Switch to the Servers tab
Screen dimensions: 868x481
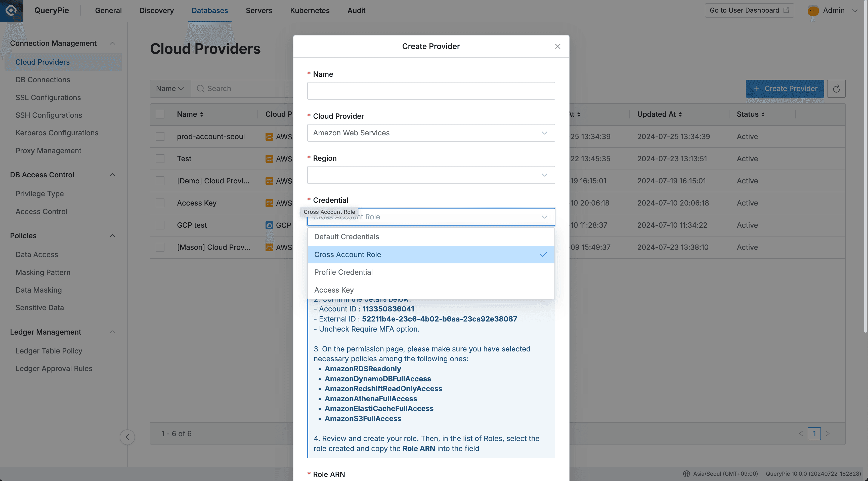tap(259, 11)
